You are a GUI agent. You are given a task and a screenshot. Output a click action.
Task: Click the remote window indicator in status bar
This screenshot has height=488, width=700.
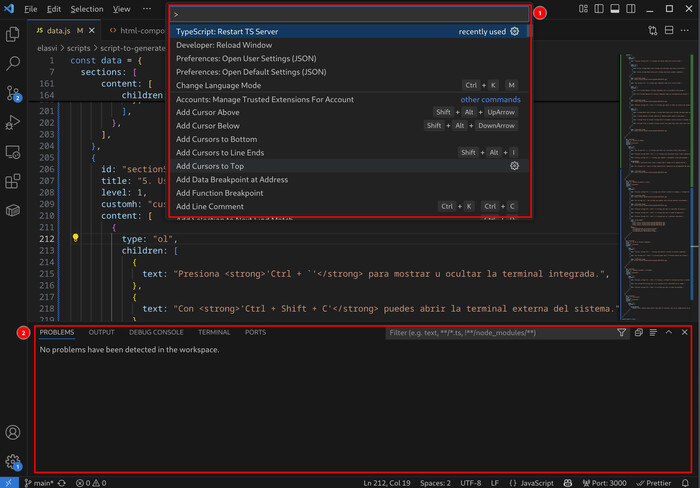pyautogui.click(x=9, y=483)
